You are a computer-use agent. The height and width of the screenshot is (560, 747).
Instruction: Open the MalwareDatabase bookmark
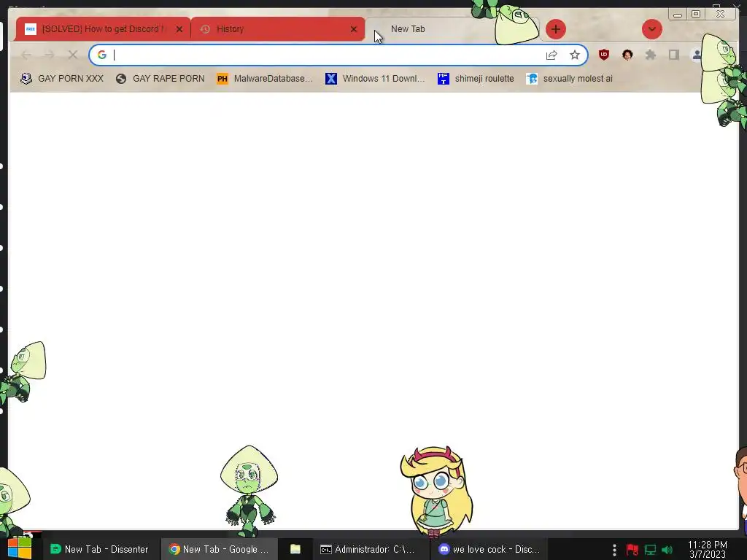pos(265,79)
